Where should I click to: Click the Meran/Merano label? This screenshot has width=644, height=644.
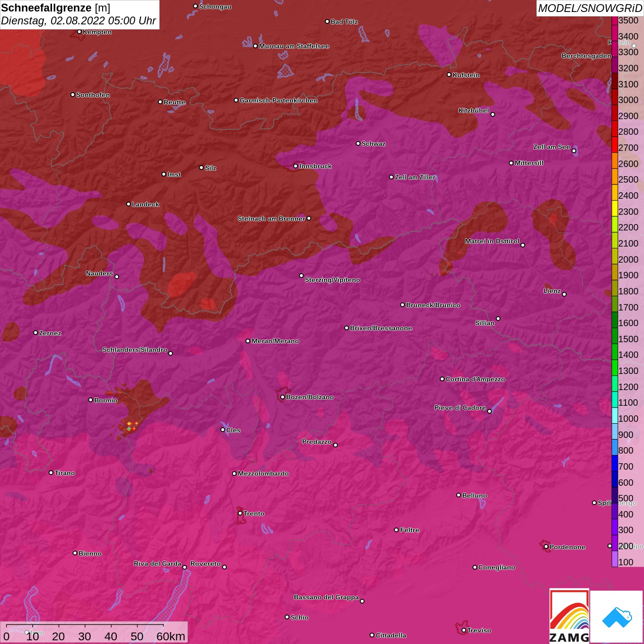[275, 341]
